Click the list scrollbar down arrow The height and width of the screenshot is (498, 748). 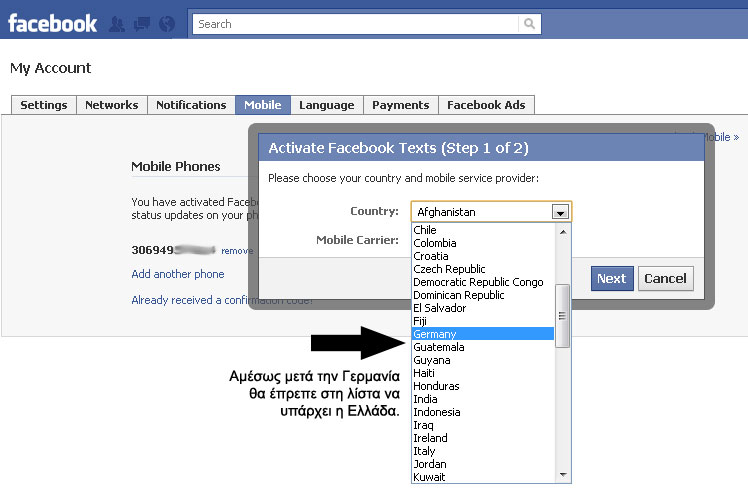(x=563, y=475)
